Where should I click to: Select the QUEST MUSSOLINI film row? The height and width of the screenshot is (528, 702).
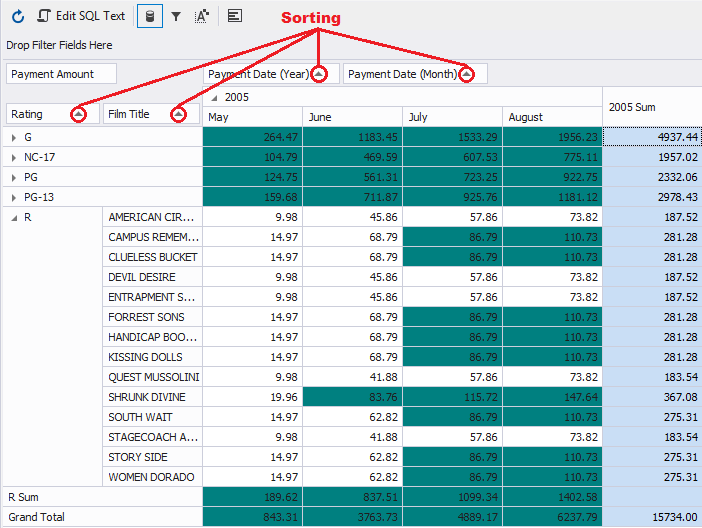pos(153,377)
